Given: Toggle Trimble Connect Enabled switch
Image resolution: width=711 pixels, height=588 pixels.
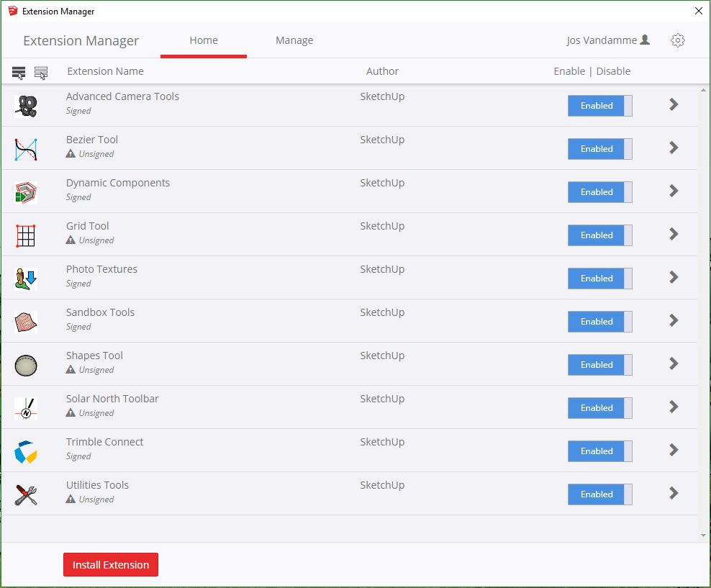Looking at the screenshot, I should [x=600, y=451].
